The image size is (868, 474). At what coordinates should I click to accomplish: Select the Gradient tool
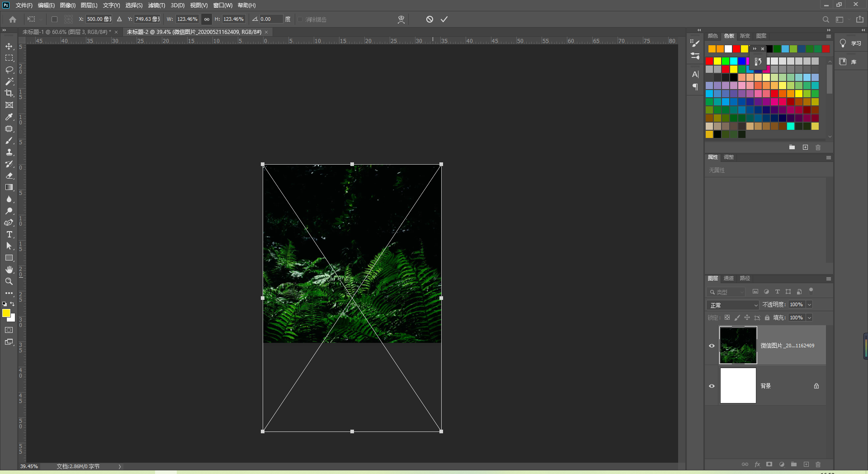pyautogui.click(x=9, y=187)
